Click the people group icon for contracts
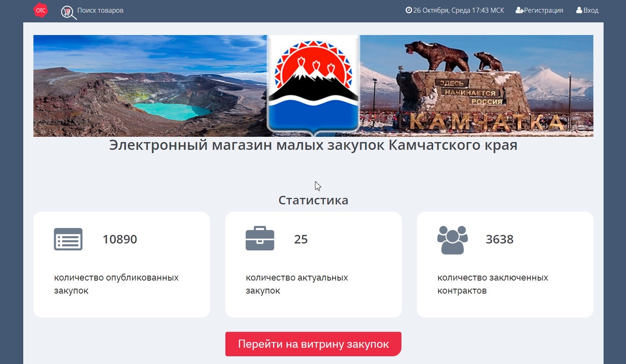Viewport: 626px width, 364px height. 452,240
